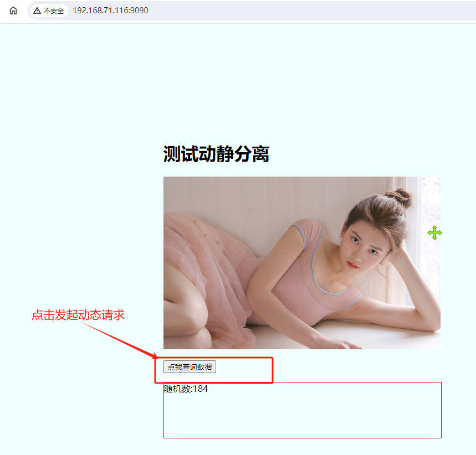Click blank page area above the heading
The width and height of the screenshot is (476, 455).
pyautogui.click(x=238, y=83)
